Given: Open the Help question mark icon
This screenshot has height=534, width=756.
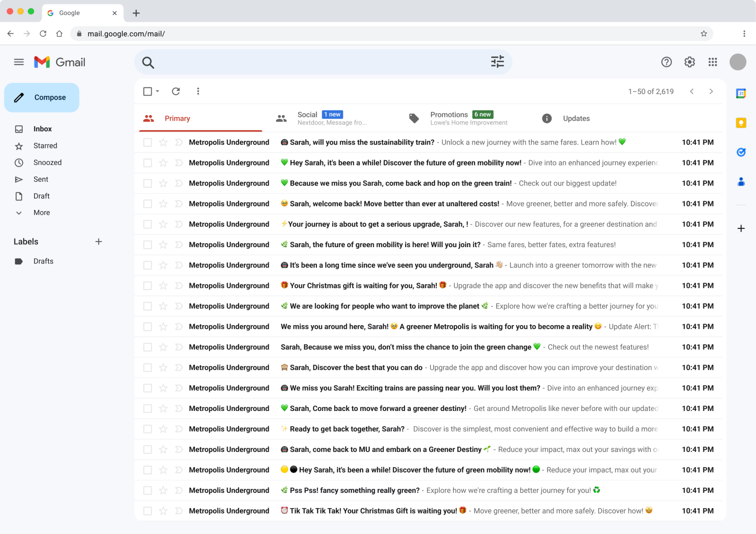Looking at the screenshot, I should tap(666, 62).
